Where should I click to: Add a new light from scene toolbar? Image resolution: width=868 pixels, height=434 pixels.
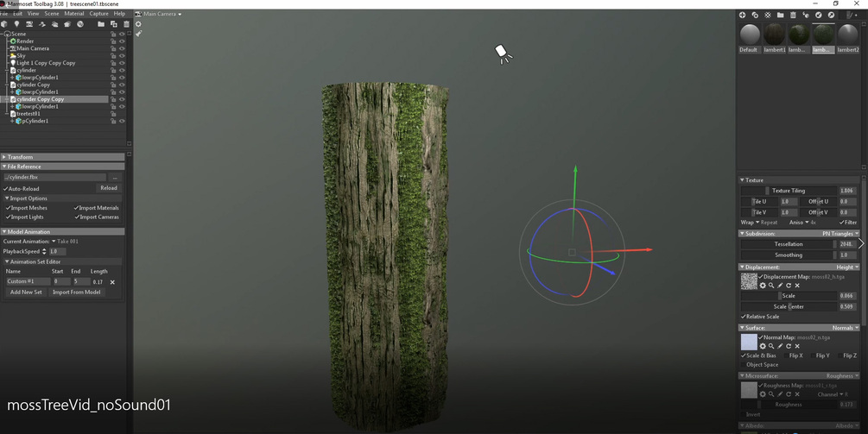click(x=16, y=24)
